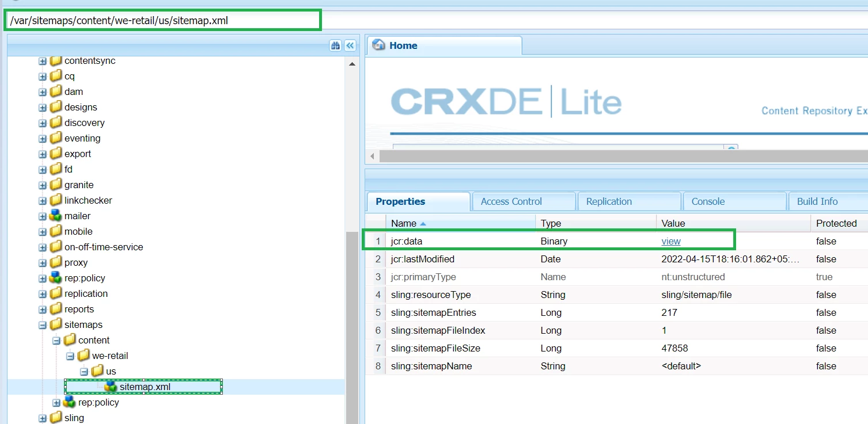Select the sling:sitemapFileIndex property name
Image resolution: width=868 pixels, height=424 pixels.
click(x=438, y=330)
